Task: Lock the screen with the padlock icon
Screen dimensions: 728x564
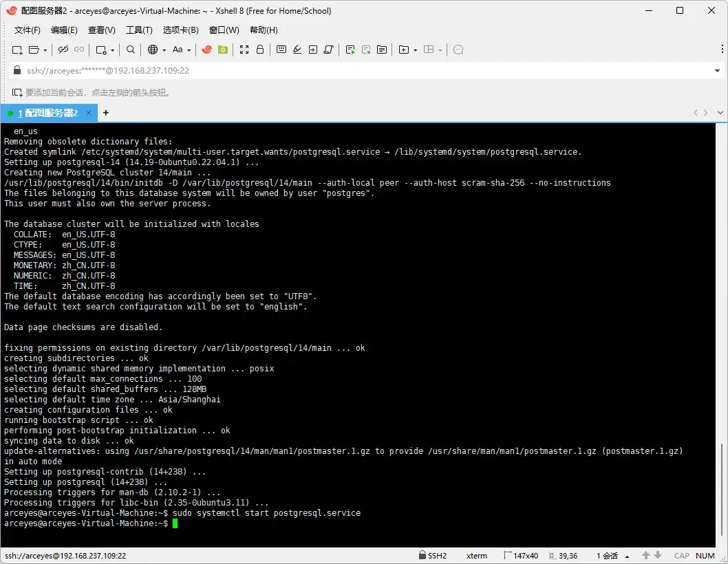Action: click(x=260, y=50)
